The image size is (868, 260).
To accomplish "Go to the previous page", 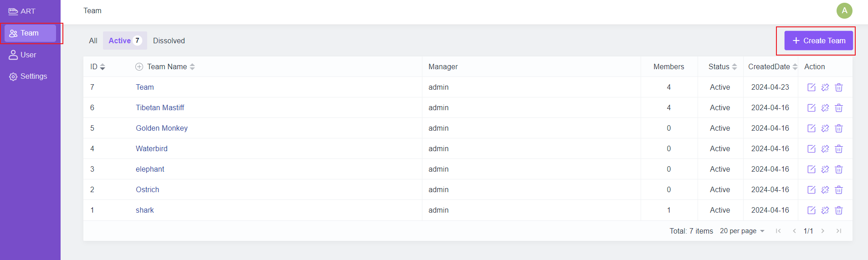I will [x=794, y=231].
